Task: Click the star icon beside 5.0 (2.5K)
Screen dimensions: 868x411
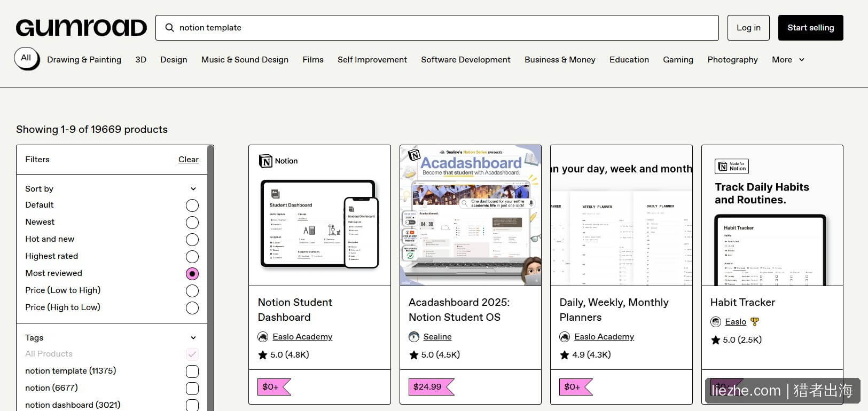Action: [x=716, y=340]
